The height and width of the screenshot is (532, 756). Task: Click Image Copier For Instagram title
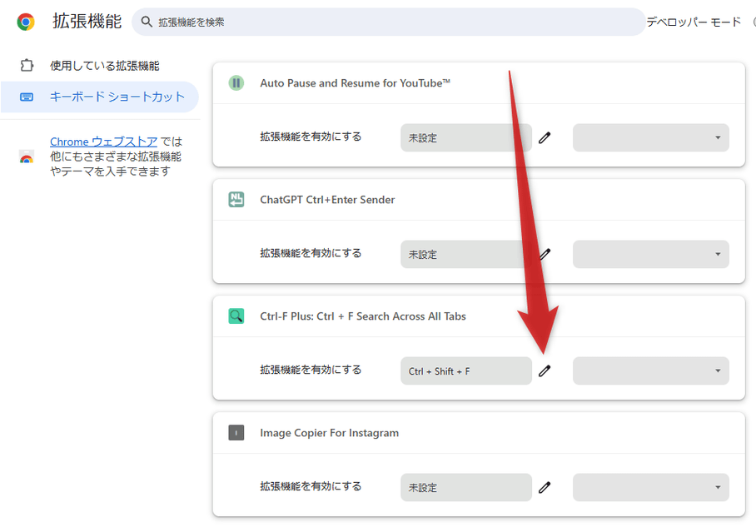click(330, 433)
